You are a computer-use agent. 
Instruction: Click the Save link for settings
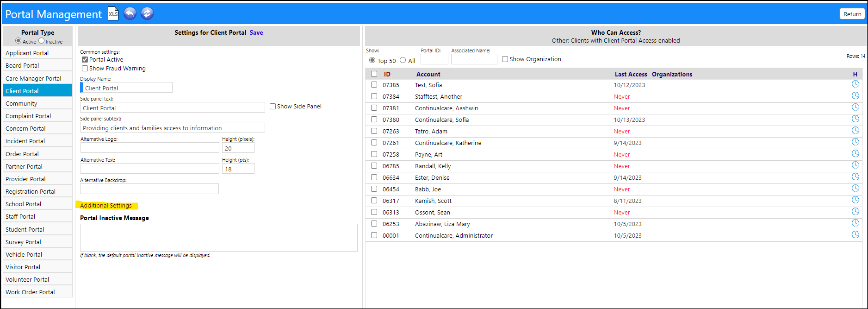point(256,32)
